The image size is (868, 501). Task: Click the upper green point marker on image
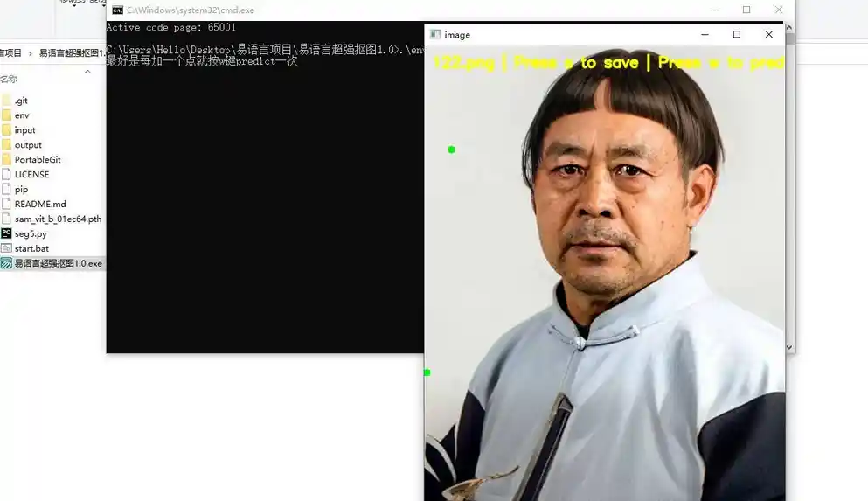point(451,150)
